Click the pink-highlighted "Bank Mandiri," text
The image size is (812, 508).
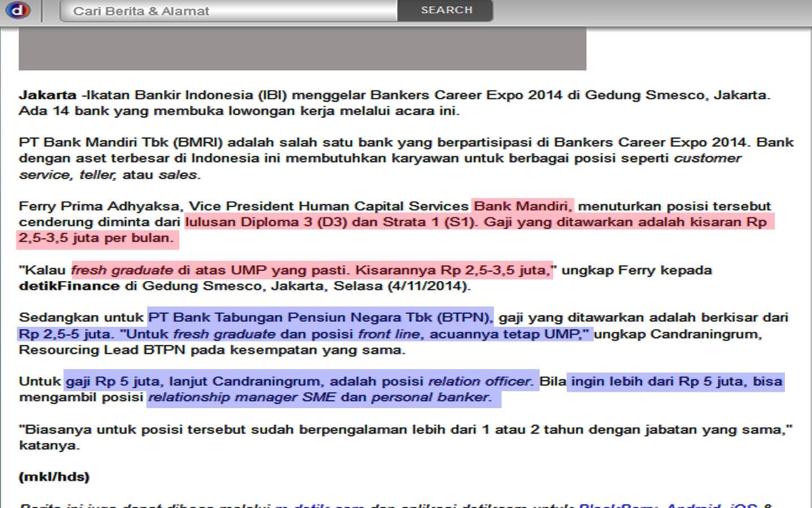point(523,206)
